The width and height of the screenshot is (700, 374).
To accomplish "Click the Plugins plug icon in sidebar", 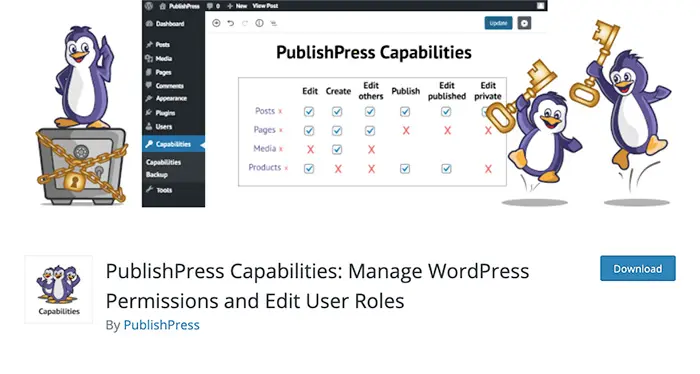I will click(149, 113).
